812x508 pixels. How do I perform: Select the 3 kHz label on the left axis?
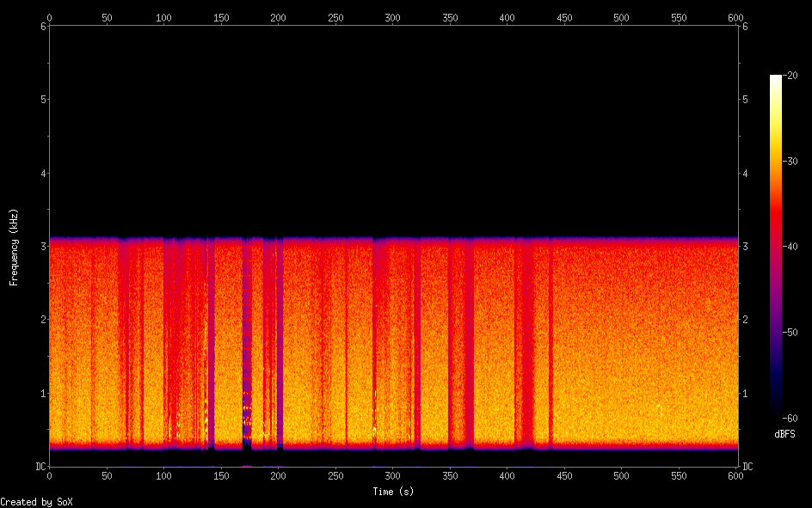[42, 247]
